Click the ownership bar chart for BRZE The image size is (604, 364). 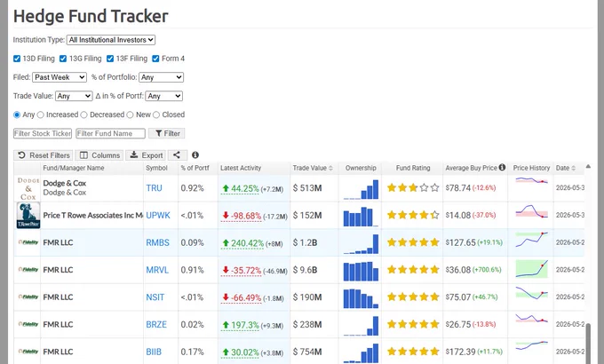361,326
